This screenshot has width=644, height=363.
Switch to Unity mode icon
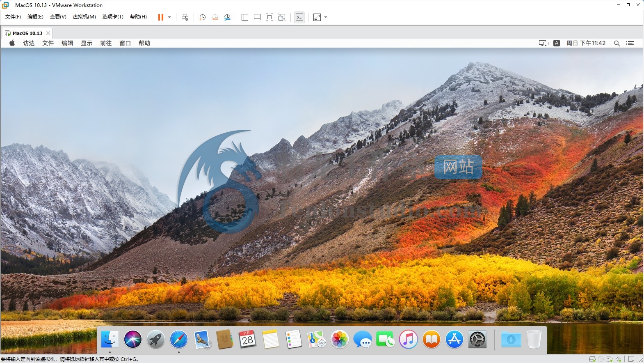pyautogui.click(x=282, y=17)
